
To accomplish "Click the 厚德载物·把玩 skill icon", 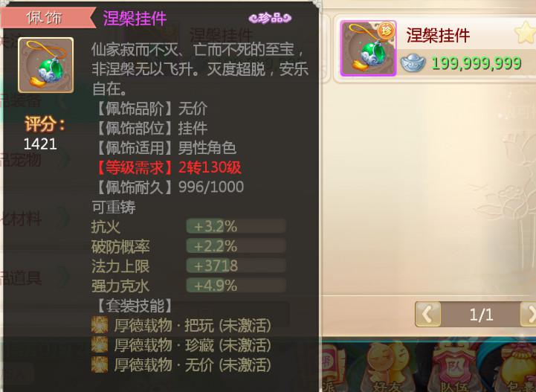I will coord(100,325).
